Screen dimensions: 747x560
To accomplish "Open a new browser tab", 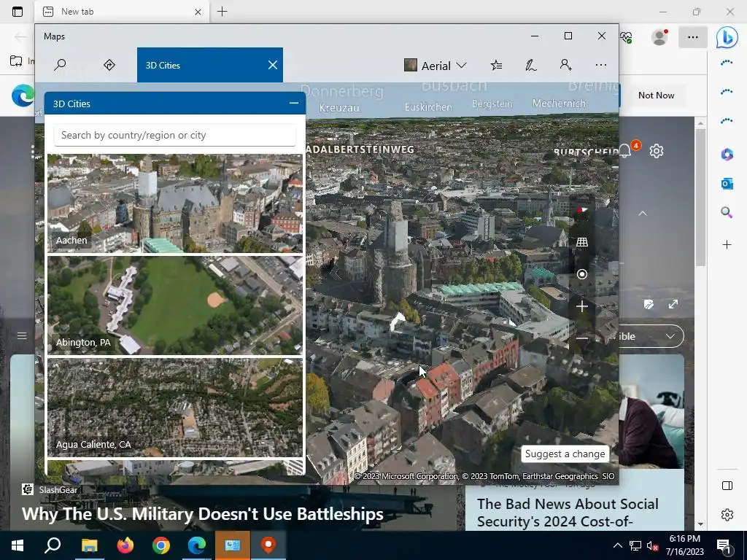I will click(222, 12).
